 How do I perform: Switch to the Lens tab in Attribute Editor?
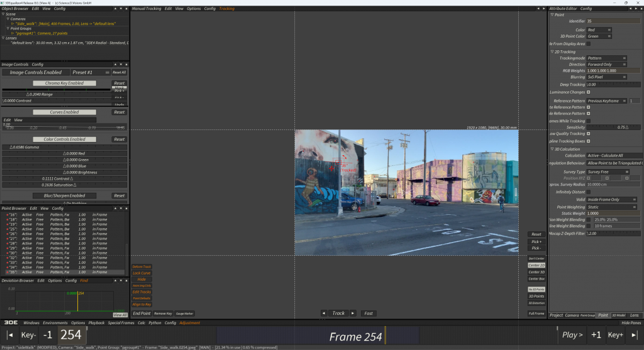(x=635, y=315)
